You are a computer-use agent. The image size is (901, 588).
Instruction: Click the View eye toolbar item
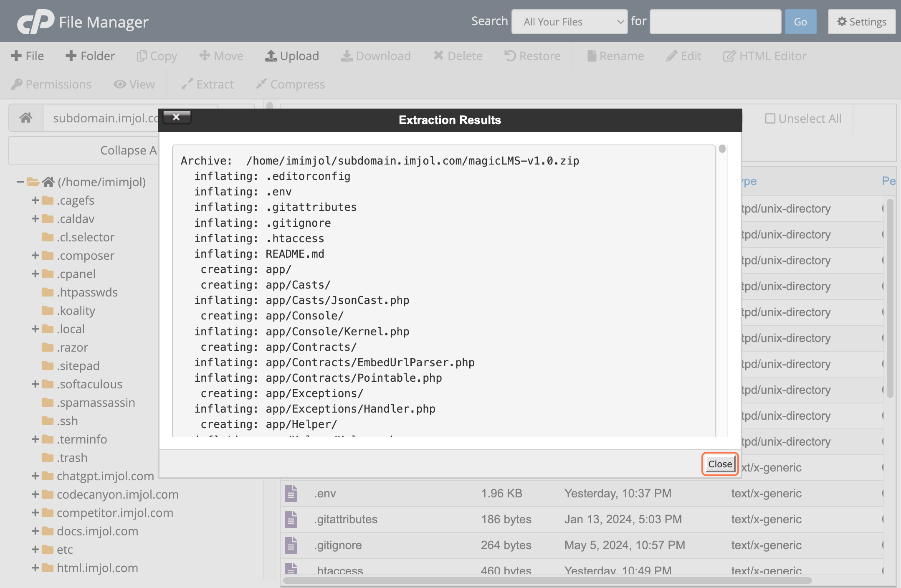[x=134, y=84]
